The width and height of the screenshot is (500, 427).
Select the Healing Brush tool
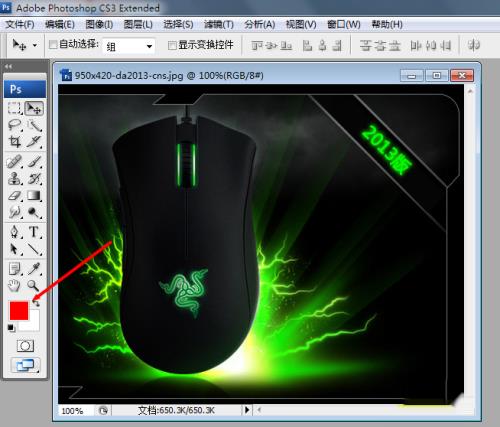point(14,162)
